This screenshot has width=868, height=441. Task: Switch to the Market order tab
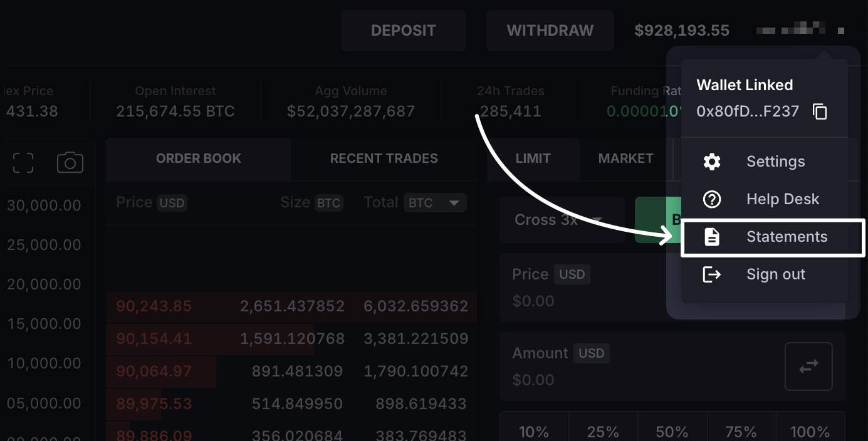625,158
